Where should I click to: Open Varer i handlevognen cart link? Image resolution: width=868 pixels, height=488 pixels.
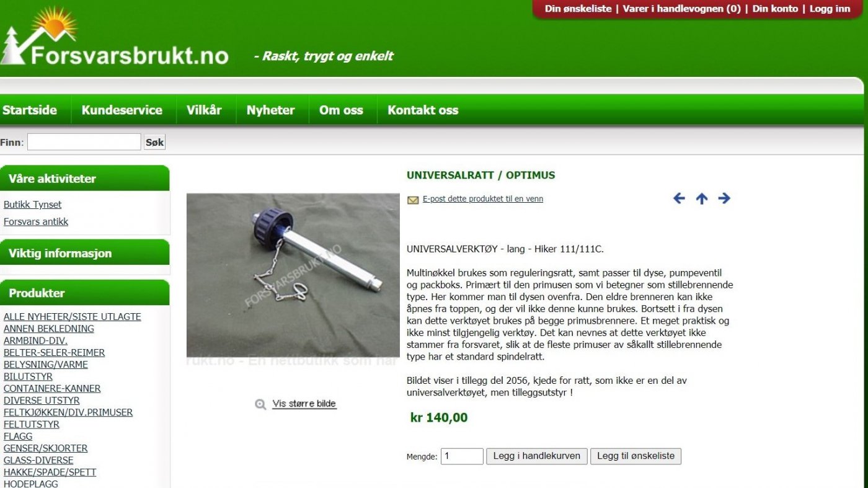pyautogui.click(x=682, y=9)
